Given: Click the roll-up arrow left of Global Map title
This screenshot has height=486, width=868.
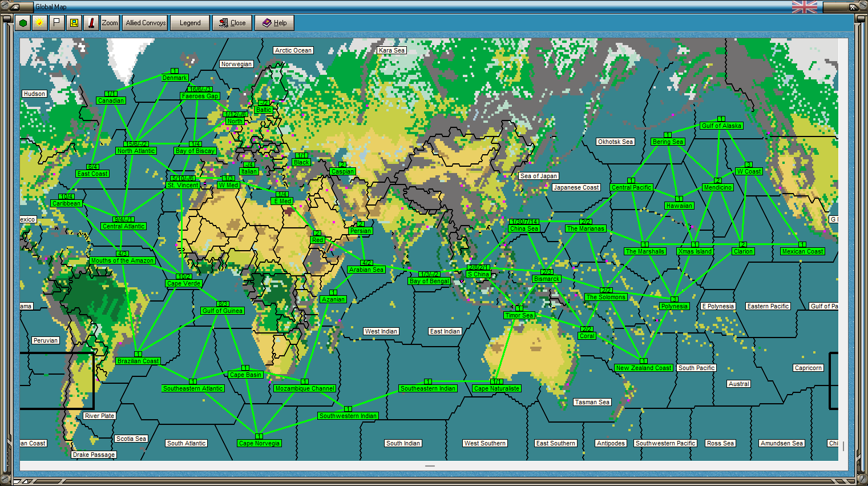Looking at the screenshot, I should [x=15, y=7].
